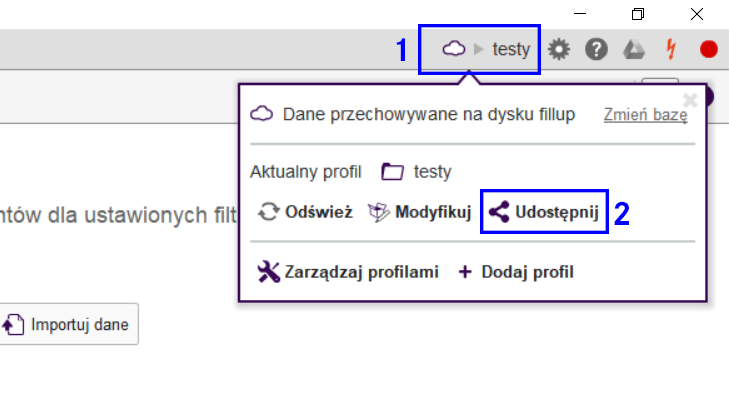Refresh profile with Odśwież

(305, 212)
